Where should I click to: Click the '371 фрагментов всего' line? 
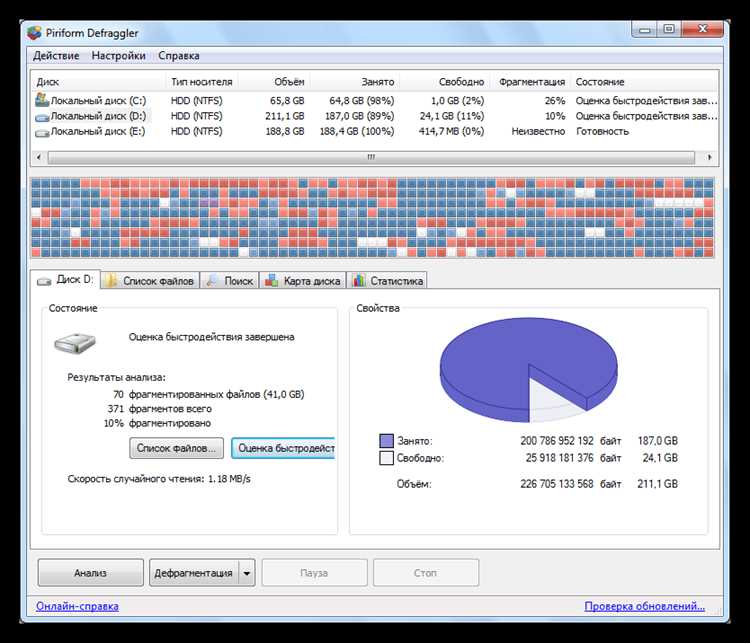pos(159,409)
